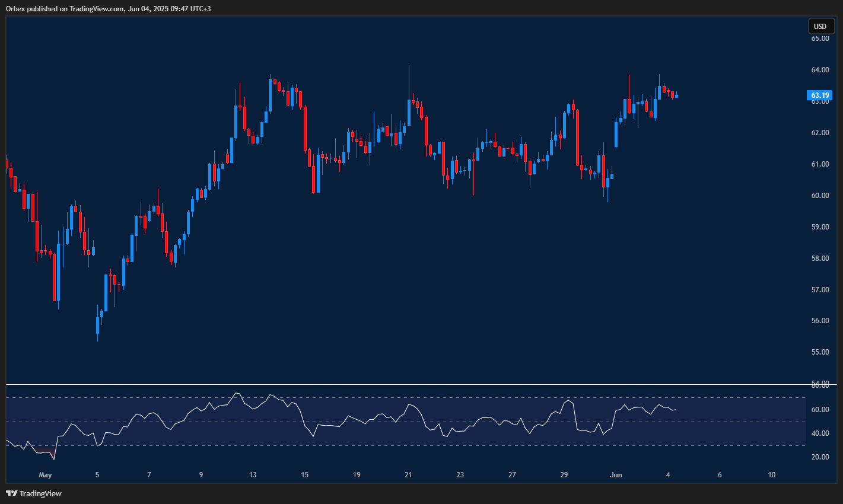Open the time axis by clicking May
The image size is (843, 504).
coord(45,475)
